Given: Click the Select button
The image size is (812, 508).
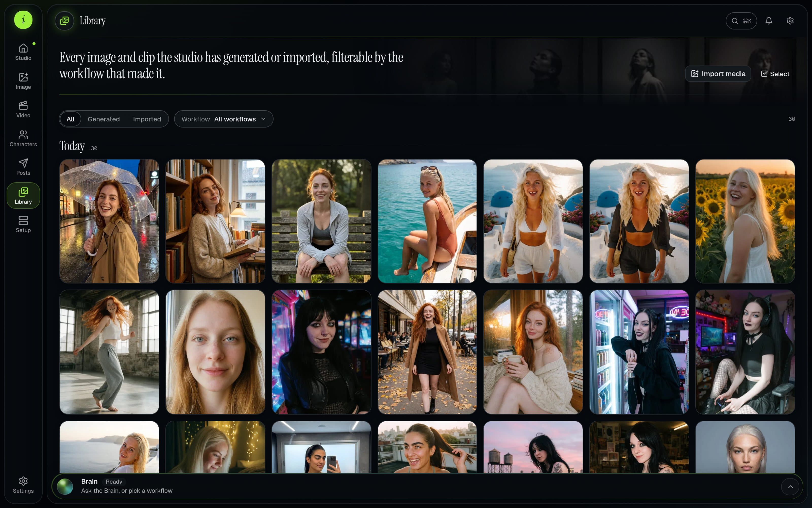Looking at the screenshot, I should pos(775,74).
